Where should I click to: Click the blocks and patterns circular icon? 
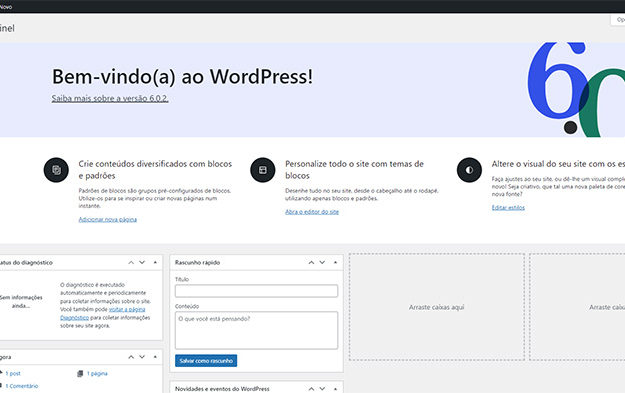(x=56, y=170)
